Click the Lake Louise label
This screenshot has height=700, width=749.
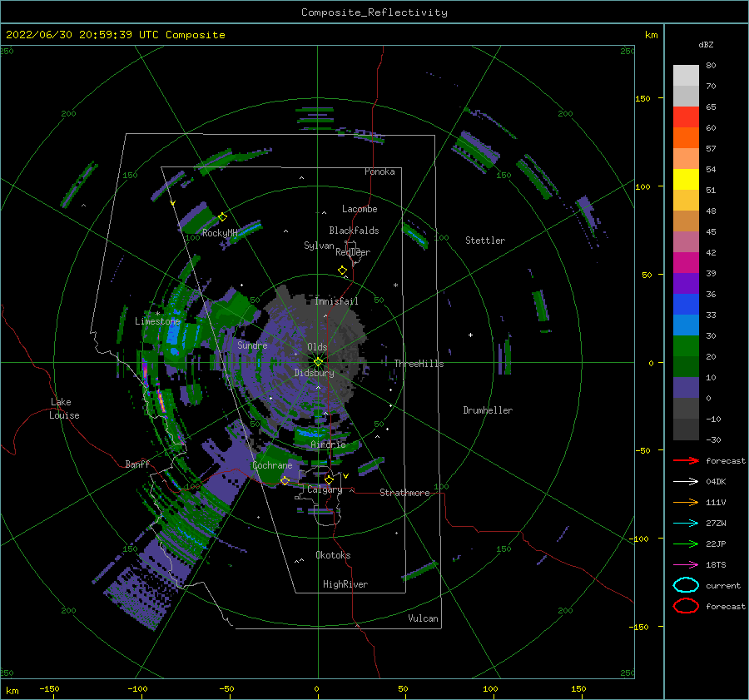[64, 409]
